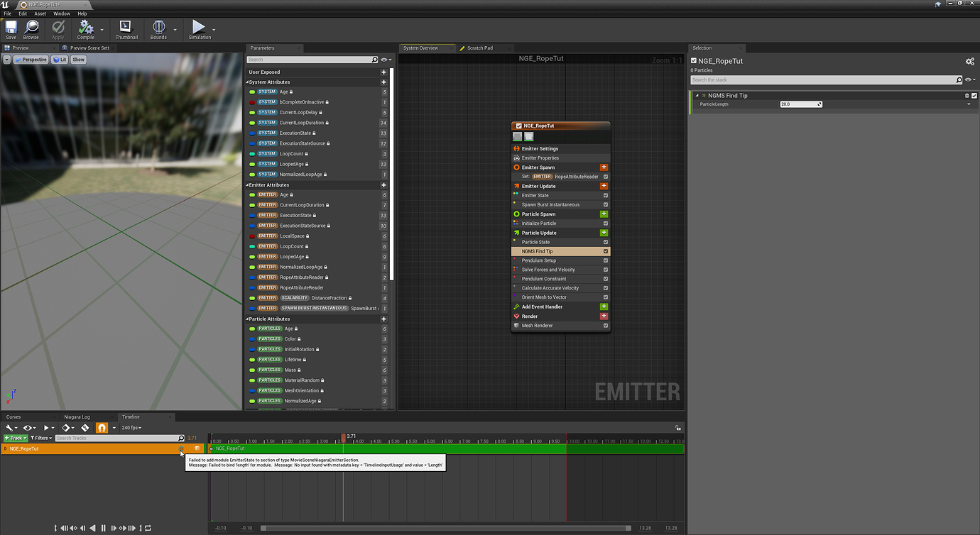Open the Asset menu
The image size is (980, 535).
coord(40,13)
